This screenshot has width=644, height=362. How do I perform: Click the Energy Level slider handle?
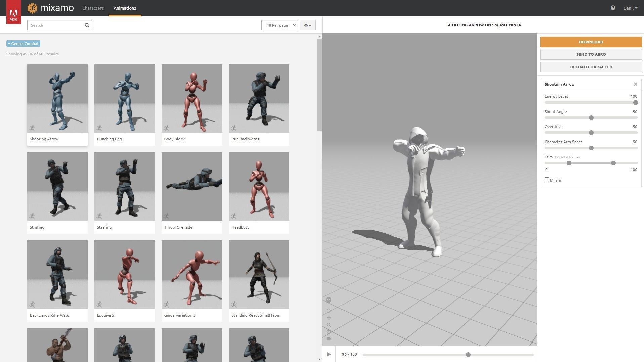pos(635,103)
